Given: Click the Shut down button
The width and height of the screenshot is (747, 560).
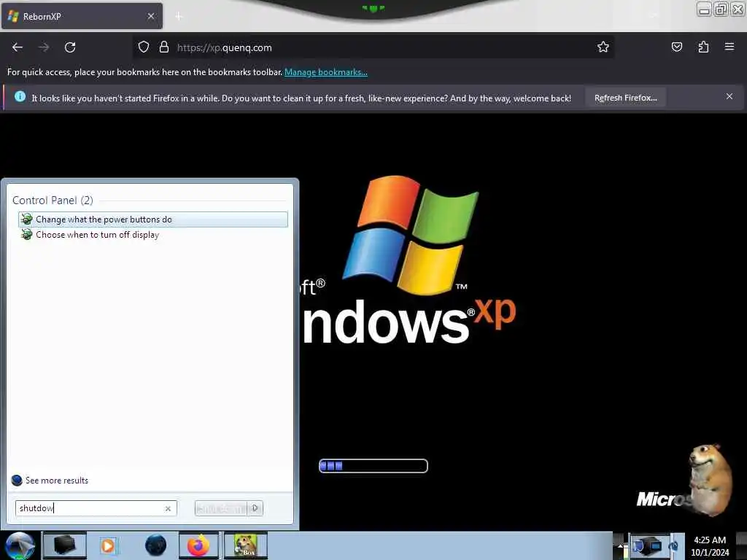Looking at the screenshot, I should (x=221, y=508).
